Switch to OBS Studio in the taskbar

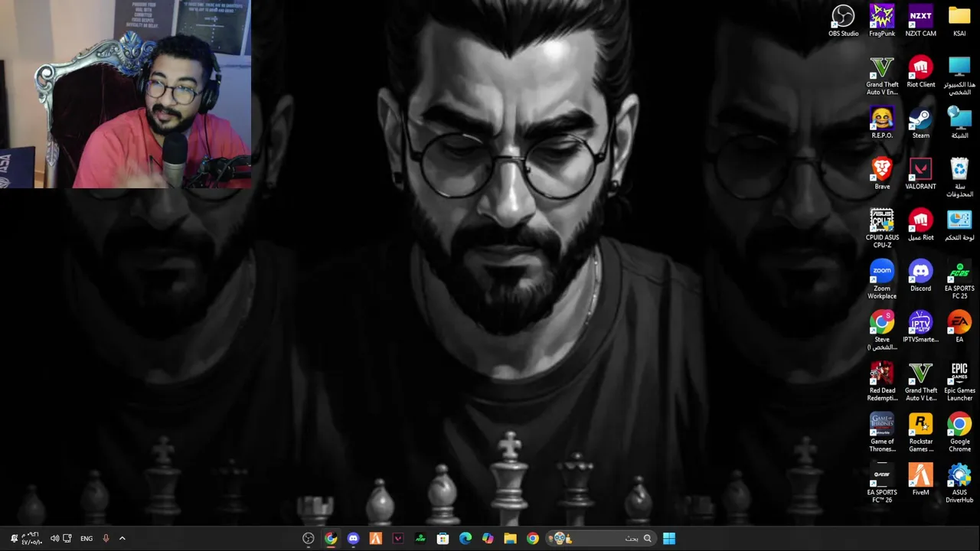(x=308, y=539)
